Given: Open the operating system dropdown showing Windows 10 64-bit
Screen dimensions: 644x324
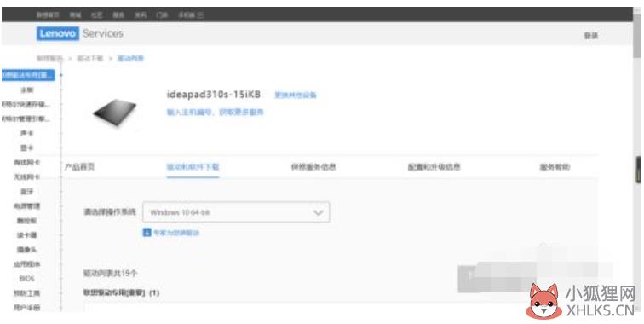Looking at the screenshot, I should tap(236, 212).
